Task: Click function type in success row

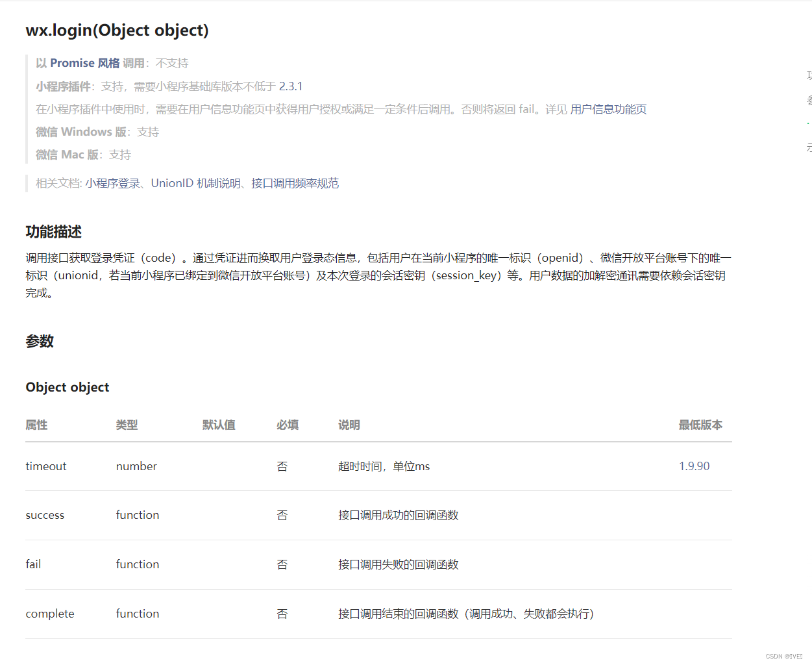Action: pos(138,515)
